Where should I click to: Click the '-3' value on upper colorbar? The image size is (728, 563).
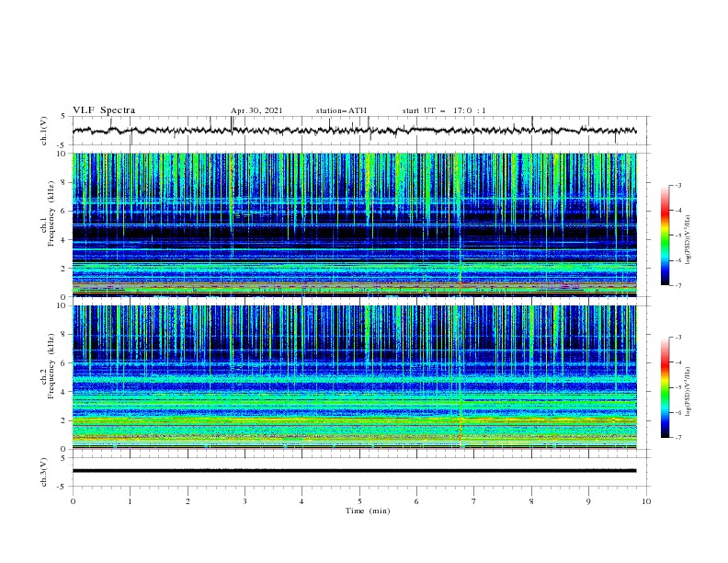click(677, 185)
